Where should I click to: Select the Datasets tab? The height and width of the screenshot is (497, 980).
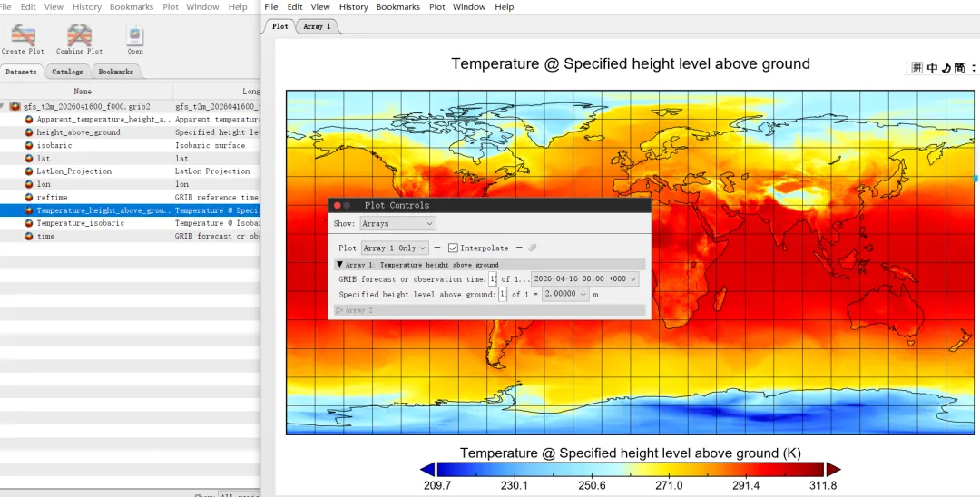(21, 72)
